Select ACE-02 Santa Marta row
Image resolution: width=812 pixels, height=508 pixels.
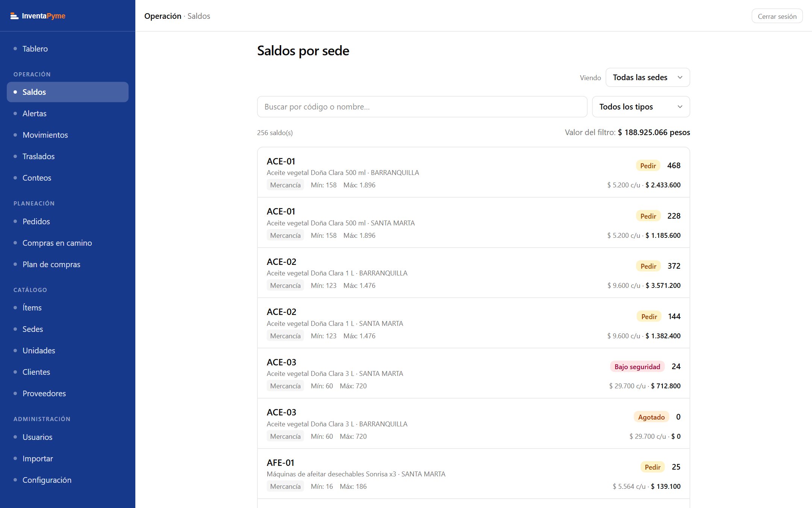[474, 323]
